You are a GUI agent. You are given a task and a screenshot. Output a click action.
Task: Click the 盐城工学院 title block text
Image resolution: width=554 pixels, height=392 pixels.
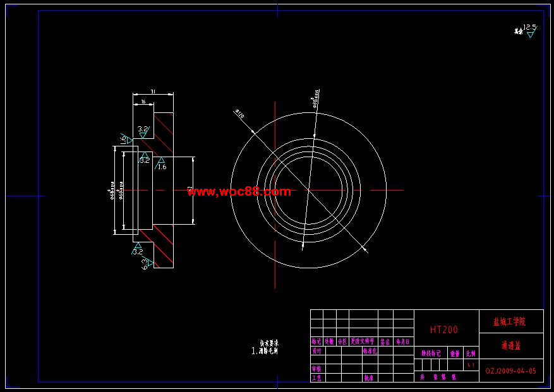(510, 322)
